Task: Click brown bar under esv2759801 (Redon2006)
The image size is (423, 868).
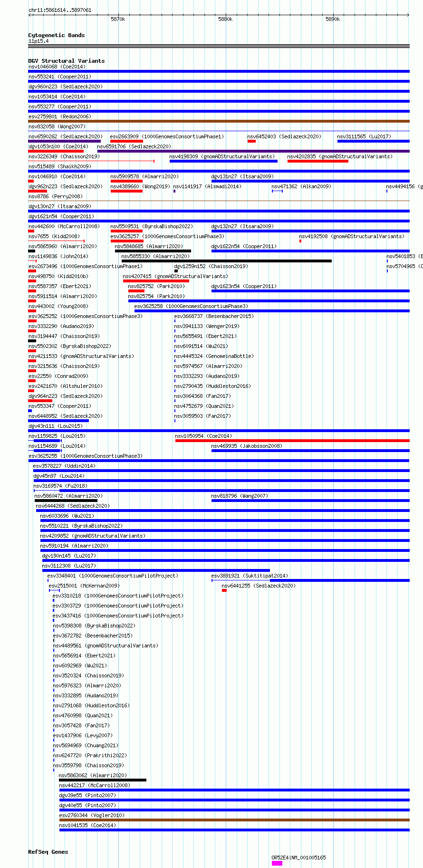Action: pos(219,121)
